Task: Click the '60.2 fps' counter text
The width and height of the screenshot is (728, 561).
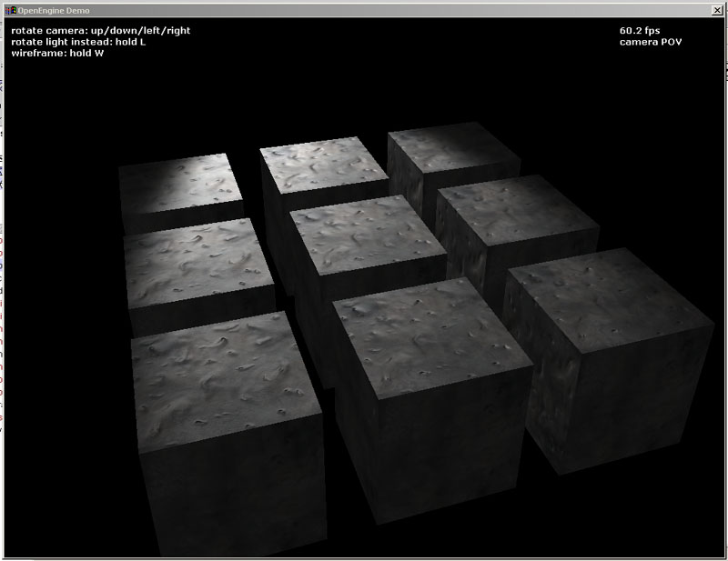Action: pyautogui.click(x=640, y=31)
